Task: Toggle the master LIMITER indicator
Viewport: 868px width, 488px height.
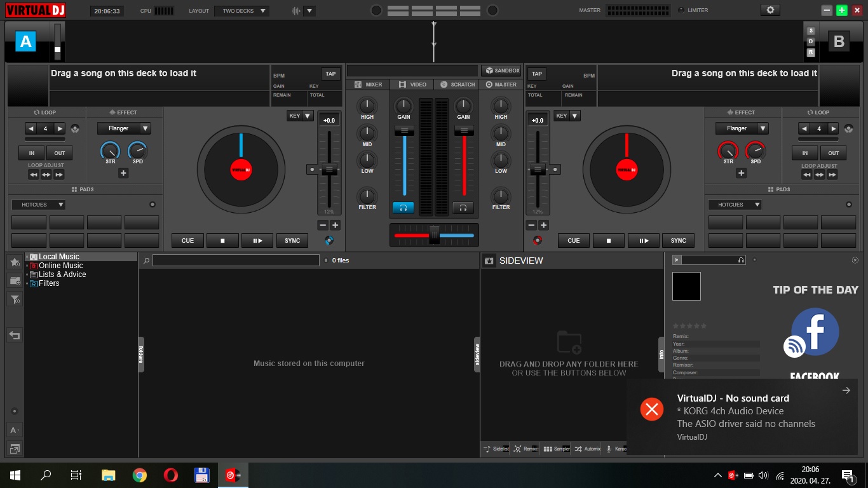Action: pos(682,10)
